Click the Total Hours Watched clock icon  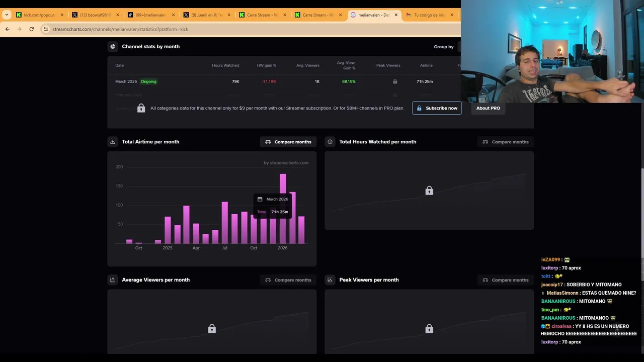tap(330, 142)
